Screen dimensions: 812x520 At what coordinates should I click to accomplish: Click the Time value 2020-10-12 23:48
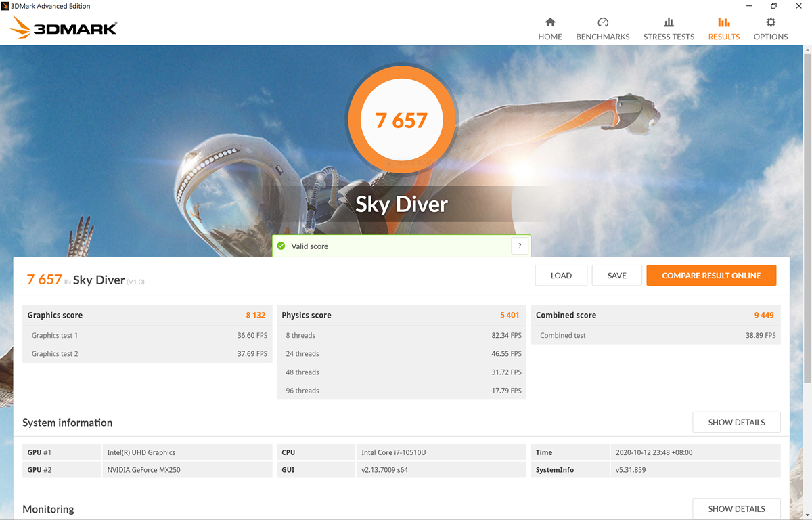pyautogui.click(x=654, y=452)
